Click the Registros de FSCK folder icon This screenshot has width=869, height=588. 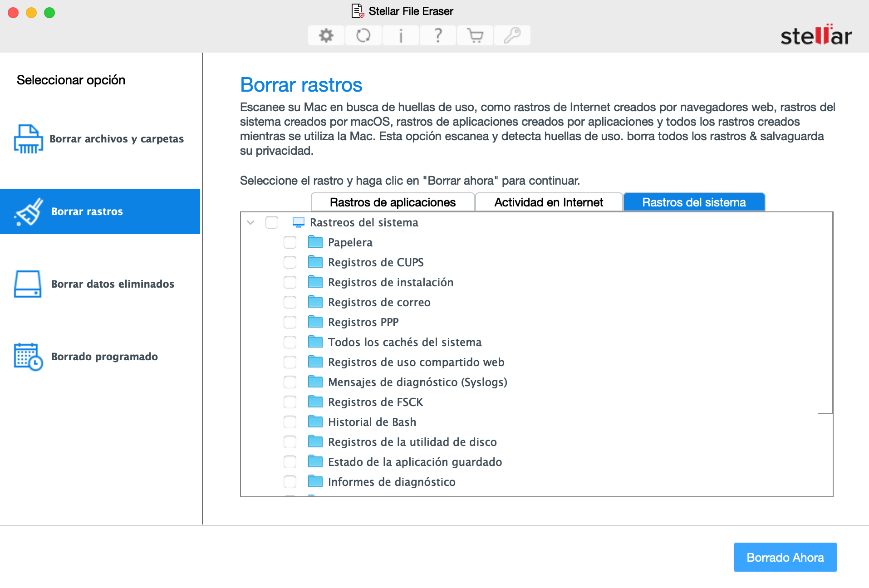(315, 402)
